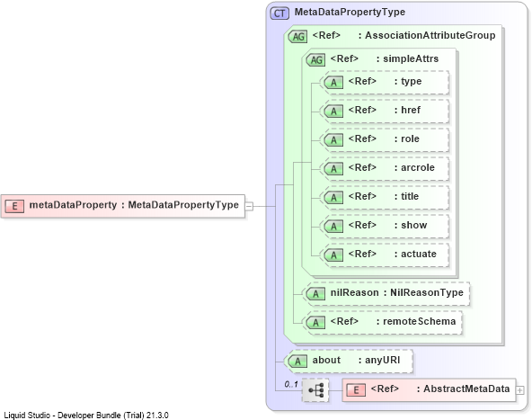Click the A icon of type attribute
The height and width of the screenshot is (420, 532).
(x=334, y=82)
